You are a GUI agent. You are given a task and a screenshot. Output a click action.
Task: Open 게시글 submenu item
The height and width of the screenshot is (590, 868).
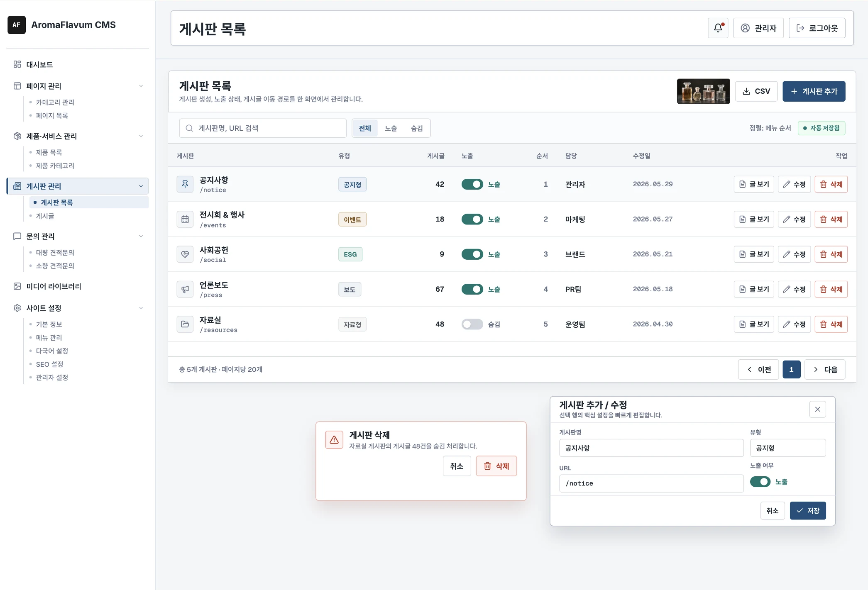(45, 216)
